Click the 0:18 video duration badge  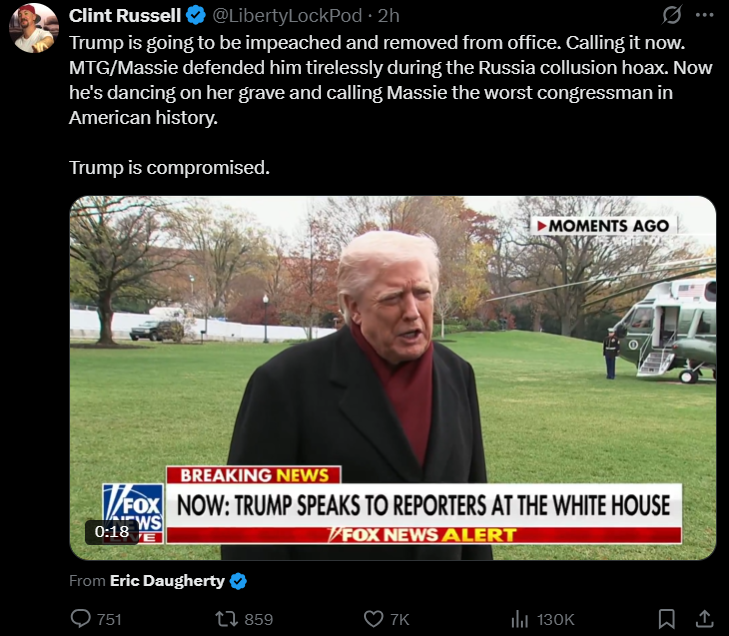pos(112,531)
